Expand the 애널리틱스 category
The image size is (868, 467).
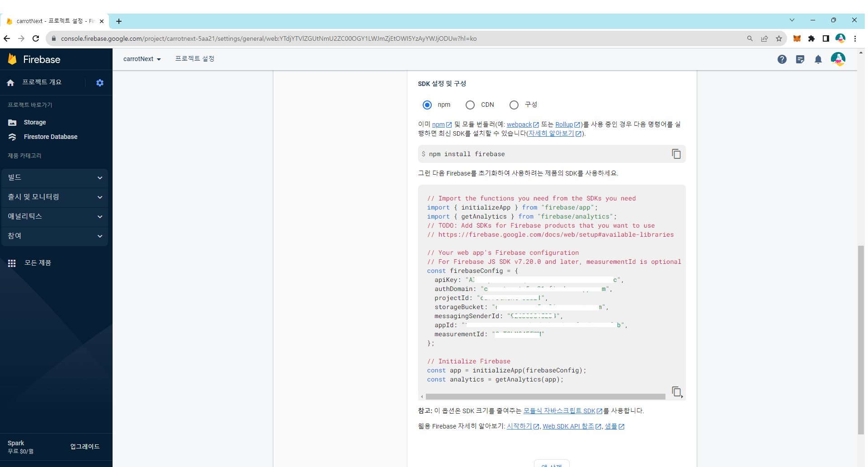[55, 217]
